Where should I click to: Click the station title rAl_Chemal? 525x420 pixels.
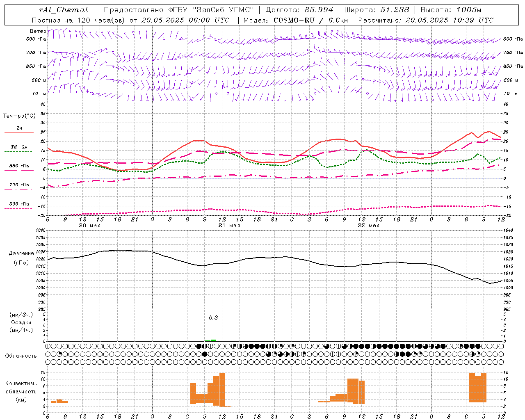(x=63, y=10)
